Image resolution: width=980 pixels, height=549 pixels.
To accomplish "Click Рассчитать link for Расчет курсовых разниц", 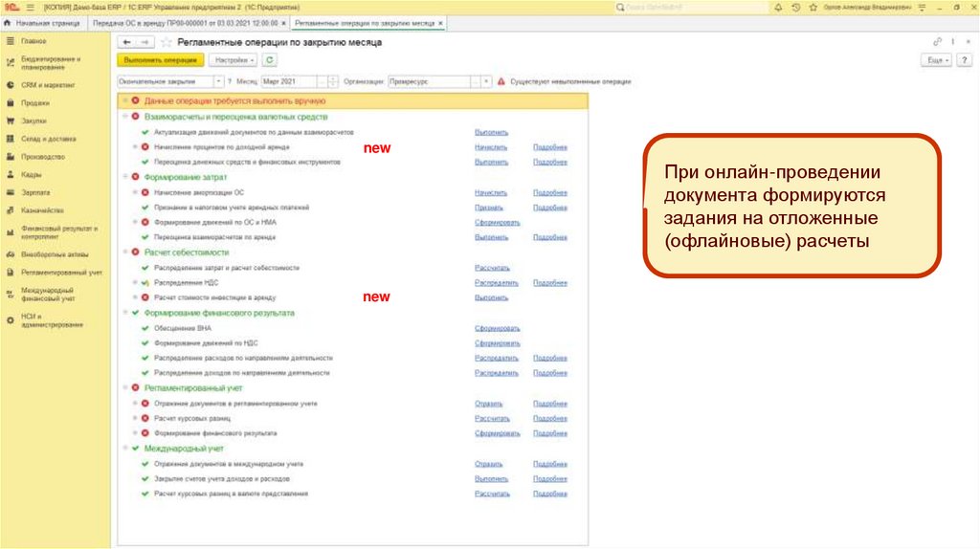I will (492, 419).
